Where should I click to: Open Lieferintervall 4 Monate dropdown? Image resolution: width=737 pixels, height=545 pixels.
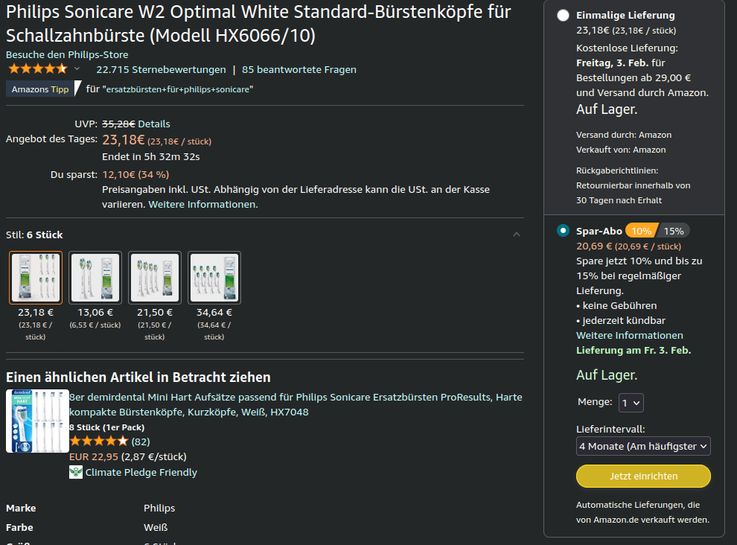point(643,446)
